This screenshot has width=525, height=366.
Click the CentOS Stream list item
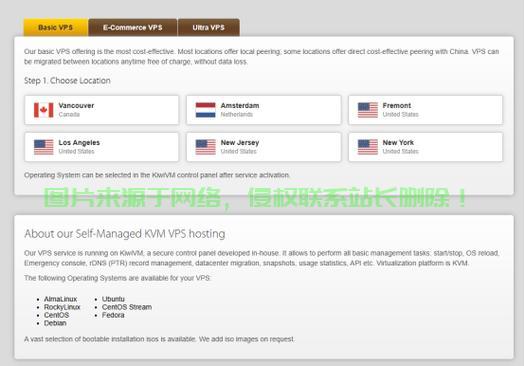127,307
